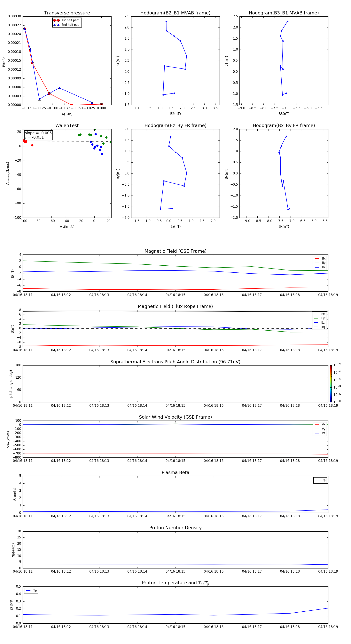
Task: Click the 'WalenTest' plot title
Action: 67,125
